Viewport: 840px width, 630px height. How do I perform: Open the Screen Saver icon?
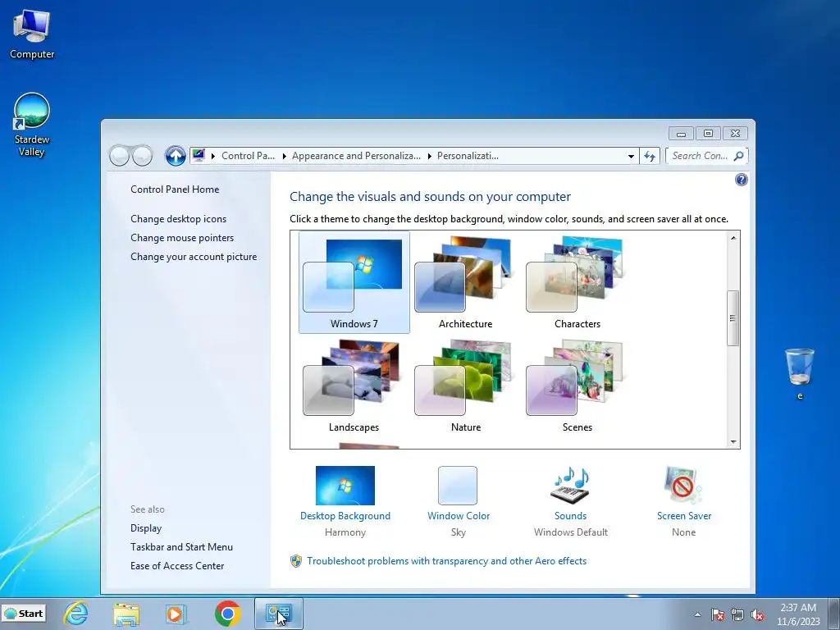coord(683,485)
